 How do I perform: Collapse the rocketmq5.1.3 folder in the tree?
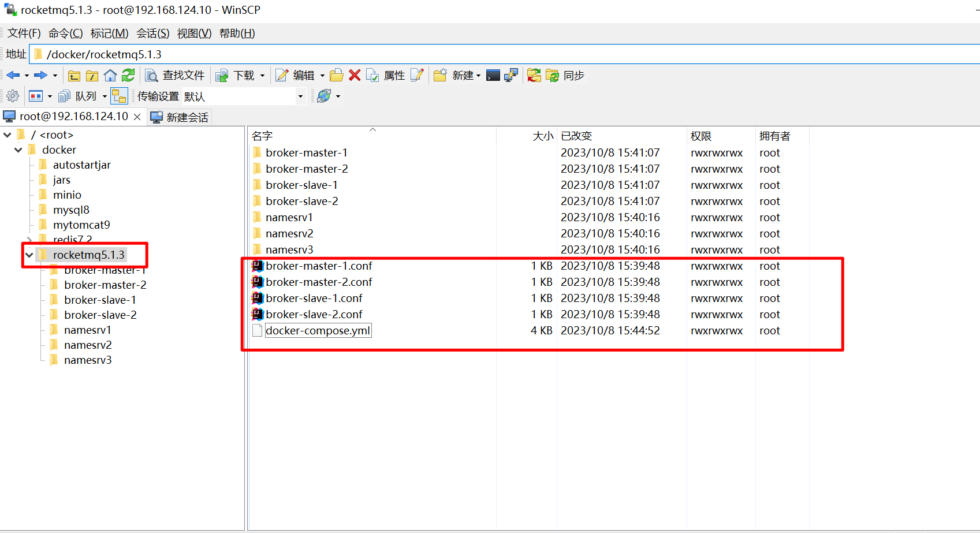(x=29, y=255)
